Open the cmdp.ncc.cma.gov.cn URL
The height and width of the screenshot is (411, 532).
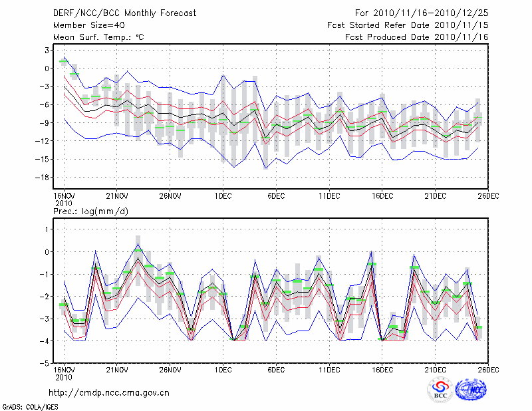109,393
